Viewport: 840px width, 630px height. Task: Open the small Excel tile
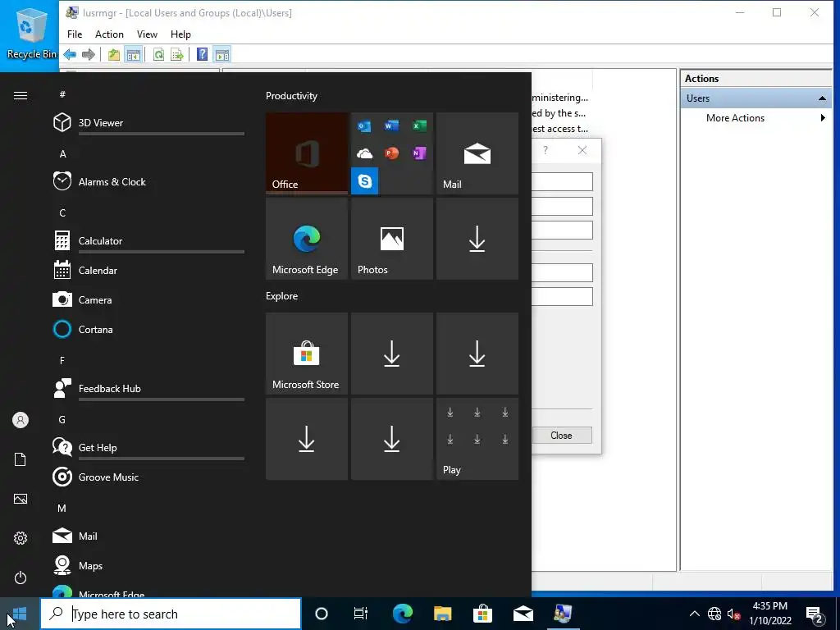[x=419, y=126]
